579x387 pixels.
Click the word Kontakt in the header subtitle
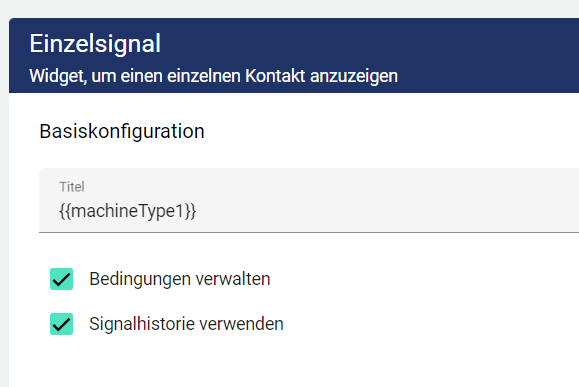click(x=275, y=76)
